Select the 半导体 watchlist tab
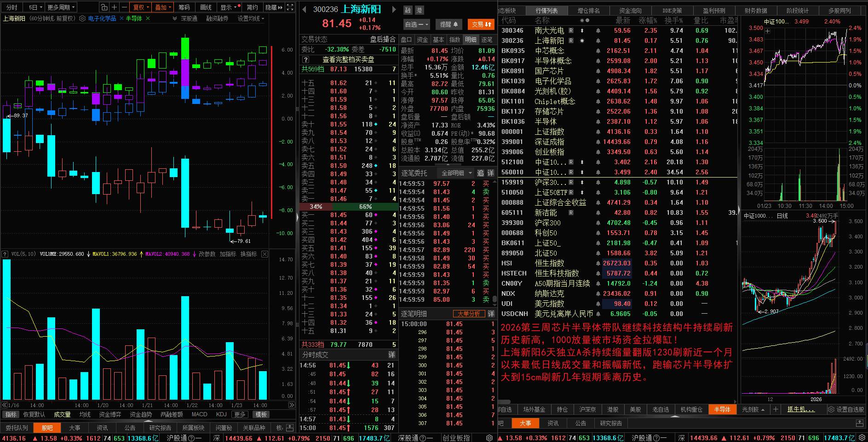868x442 pixels. coord(722,409)
